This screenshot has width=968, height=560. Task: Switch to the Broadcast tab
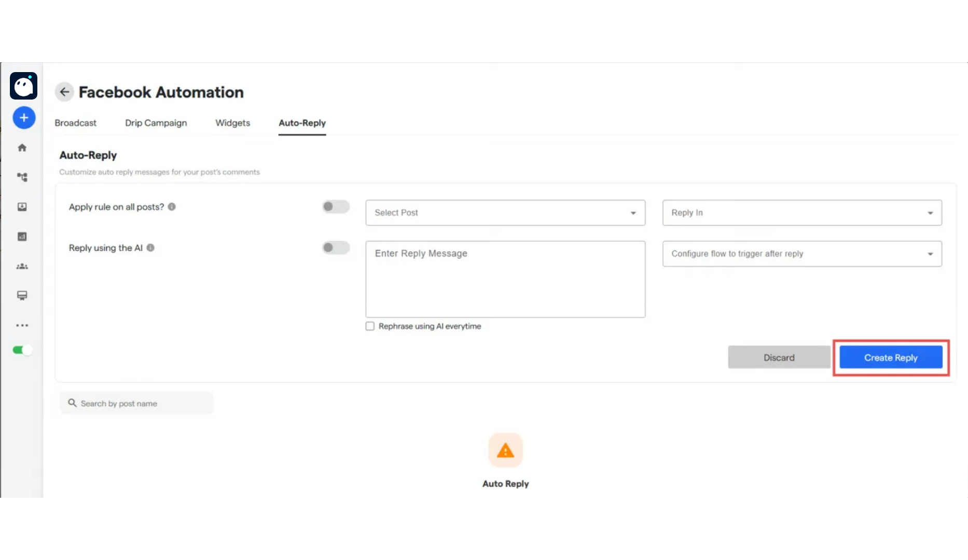point(75,123)
